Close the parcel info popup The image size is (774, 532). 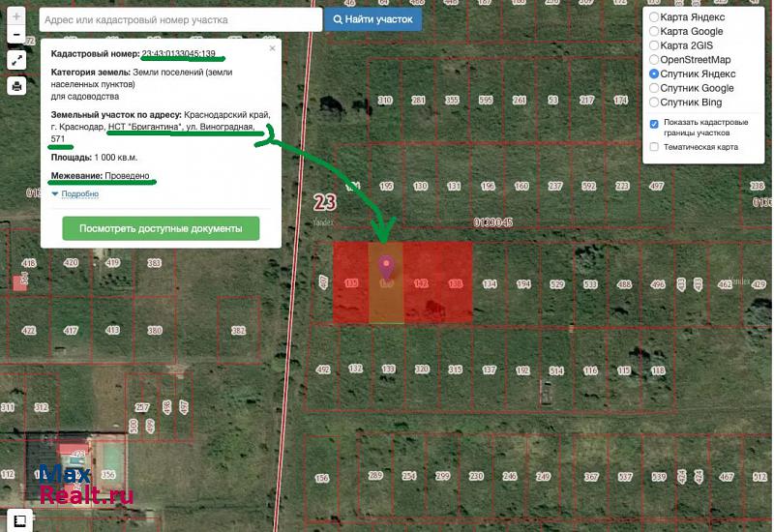click(272, 47)
